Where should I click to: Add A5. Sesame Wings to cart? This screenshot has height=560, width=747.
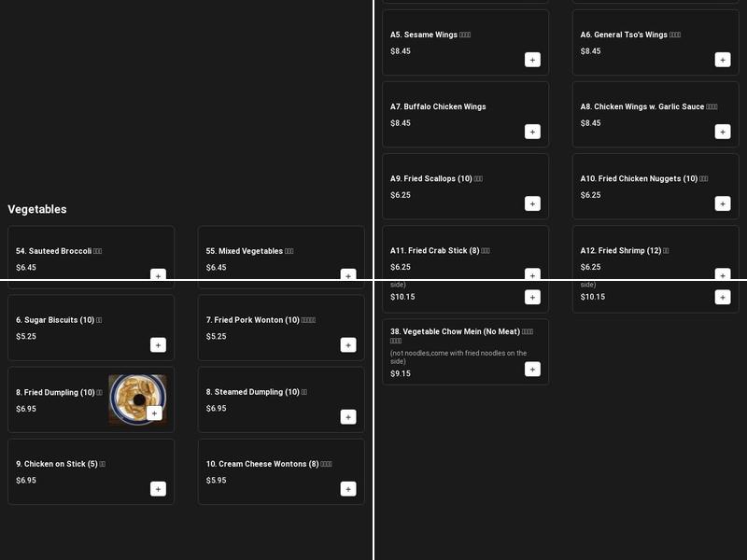coord(532,60)
